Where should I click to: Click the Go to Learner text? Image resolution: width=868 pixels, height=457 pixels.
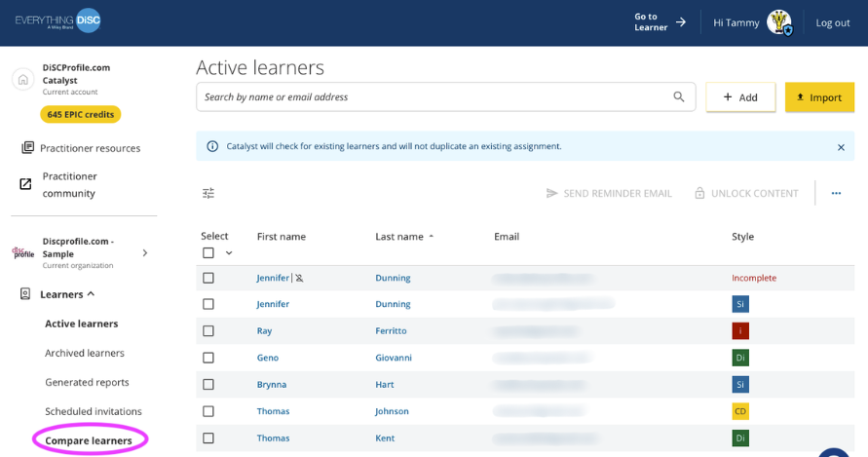coord(651,22)
